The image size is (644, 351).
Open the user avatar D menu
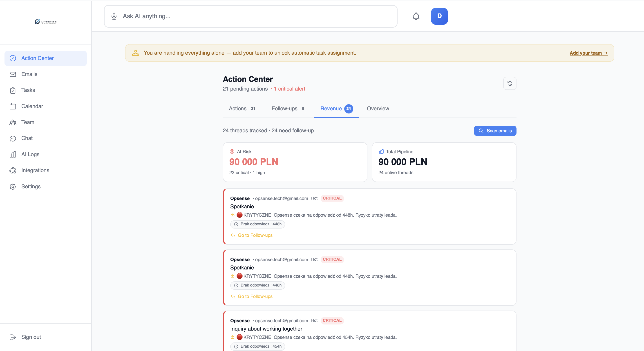439,16
